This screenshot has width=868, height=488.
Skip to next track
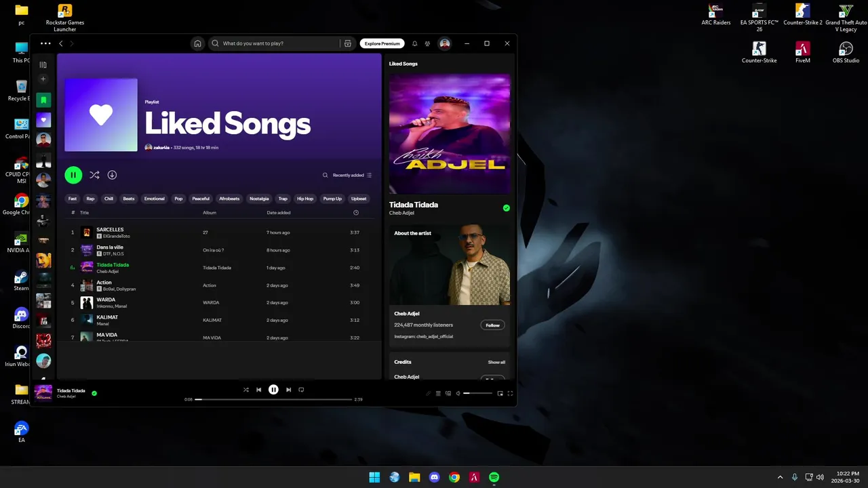point(288,390)
